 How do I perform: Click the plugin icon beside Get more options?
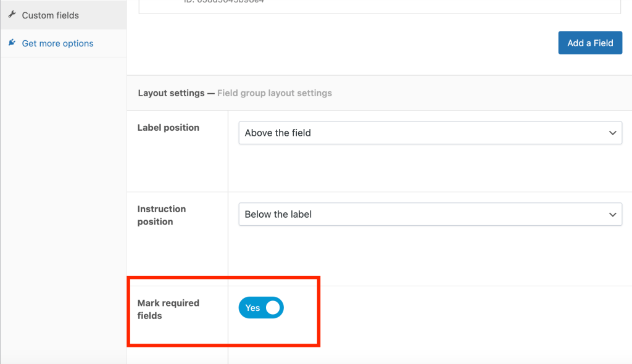[x=11, y=43]
